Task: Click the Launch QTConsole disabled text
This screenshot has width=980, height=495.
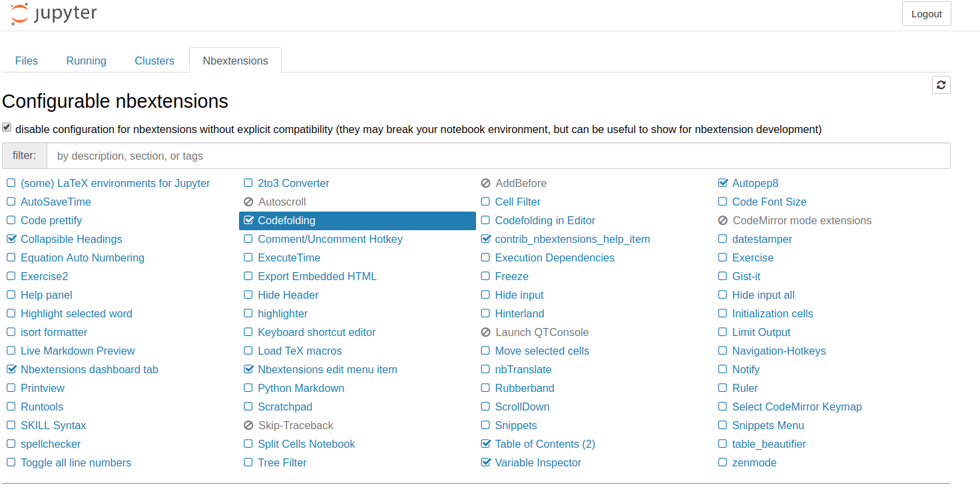Action: coord(542,332)
